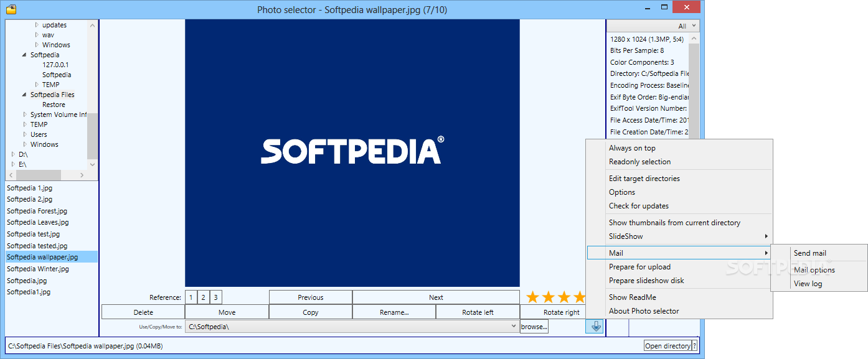Choose Send mail in submenu

click(819, 253)
